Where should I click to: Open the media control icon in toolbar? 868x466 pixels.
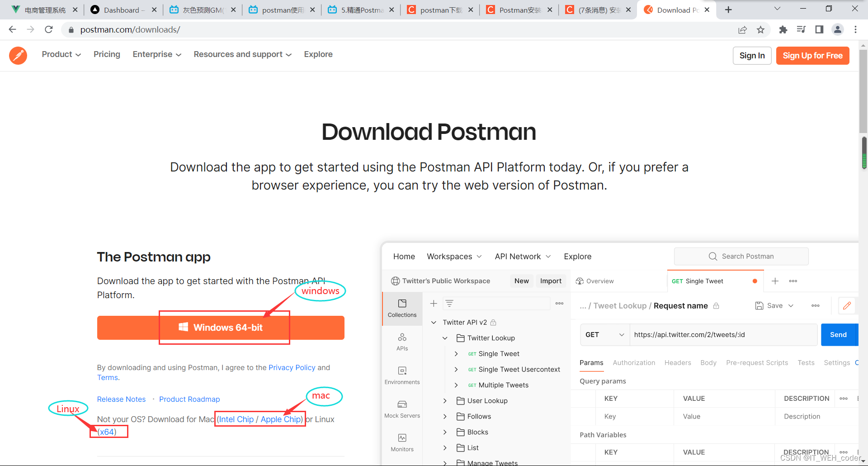click(x=801, y=29)
